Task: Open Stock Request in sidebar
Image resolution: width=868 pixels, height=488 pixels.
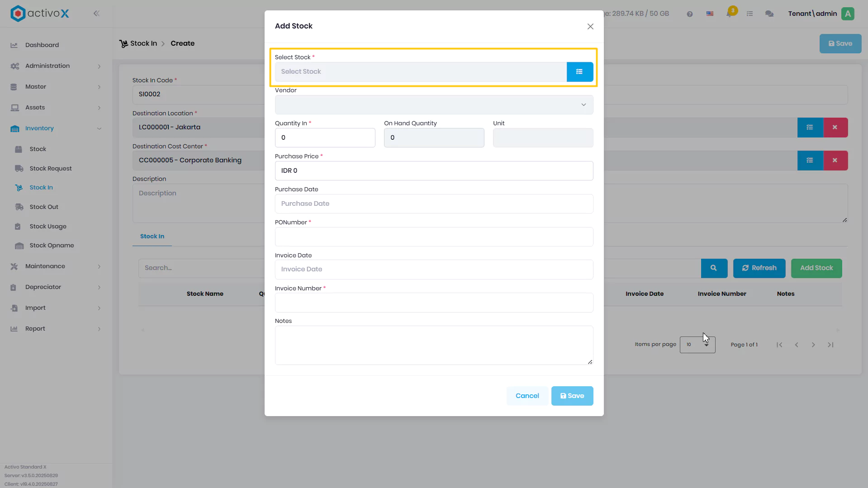Action: (51, 169)
